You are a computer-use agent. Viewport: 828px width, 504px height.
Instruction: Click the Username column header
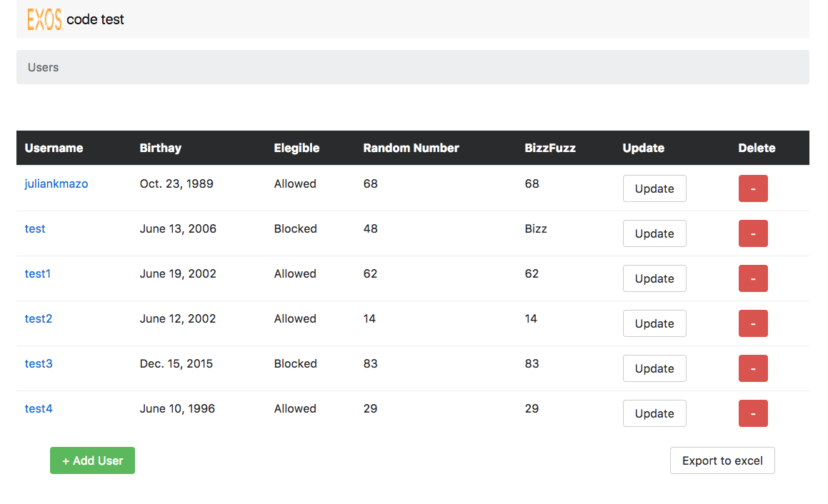click(54, 148)
